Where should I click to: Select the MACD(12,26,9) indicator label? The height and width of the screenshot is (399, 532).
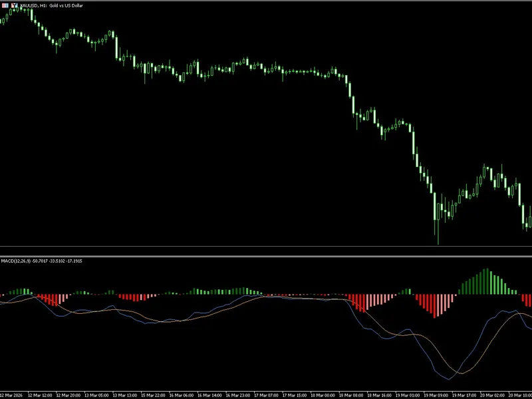point(41,261)
